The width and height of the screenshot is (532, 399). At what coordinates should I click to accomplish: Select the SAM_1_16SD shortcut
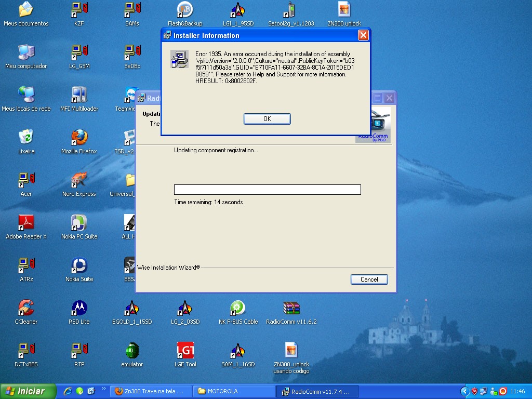(238, 355)
